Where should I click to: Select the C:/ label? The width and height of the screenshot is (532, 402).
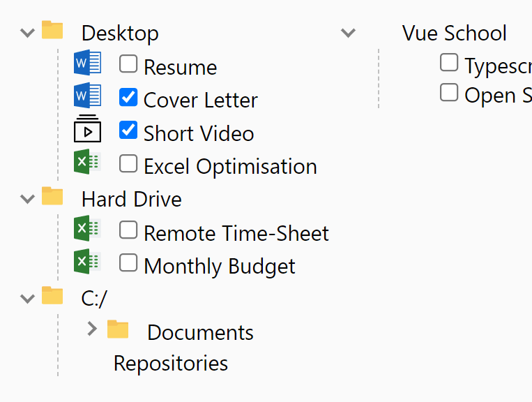pyautogui.click(x=94, y=299)
